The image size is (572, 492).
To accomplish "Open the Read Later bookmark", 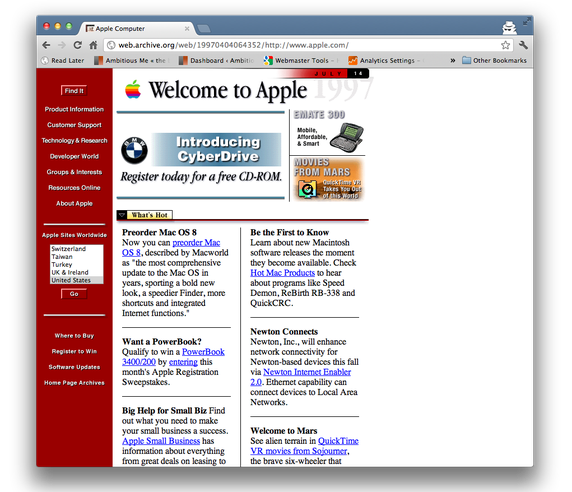I will (63, 61).
